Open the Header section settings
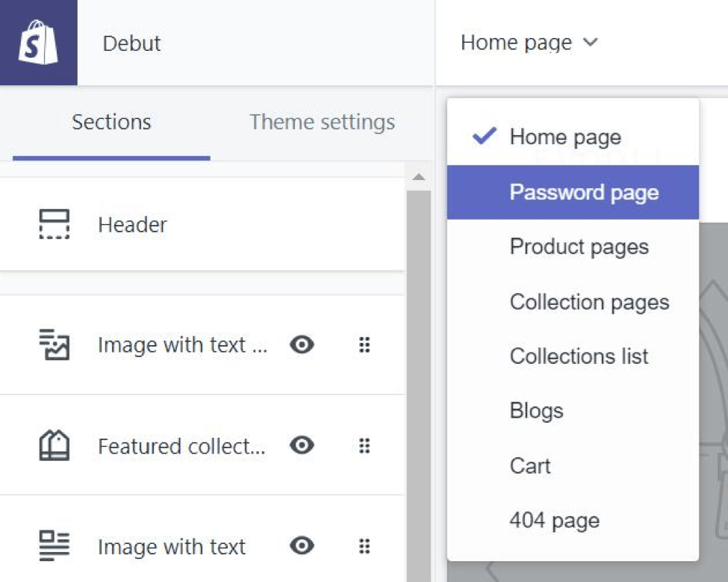 click(133, 224)
